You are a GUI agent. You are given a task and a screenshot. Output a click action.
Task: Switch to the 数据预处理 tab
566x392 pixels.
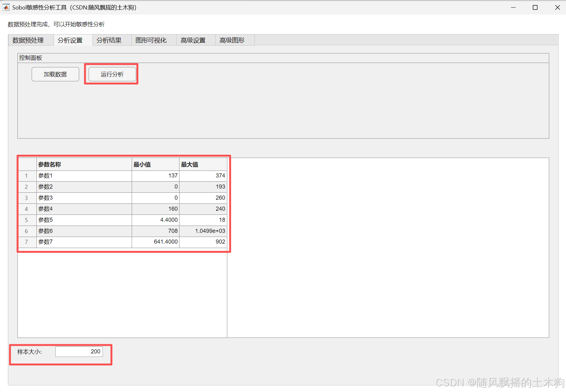[31, 40]
